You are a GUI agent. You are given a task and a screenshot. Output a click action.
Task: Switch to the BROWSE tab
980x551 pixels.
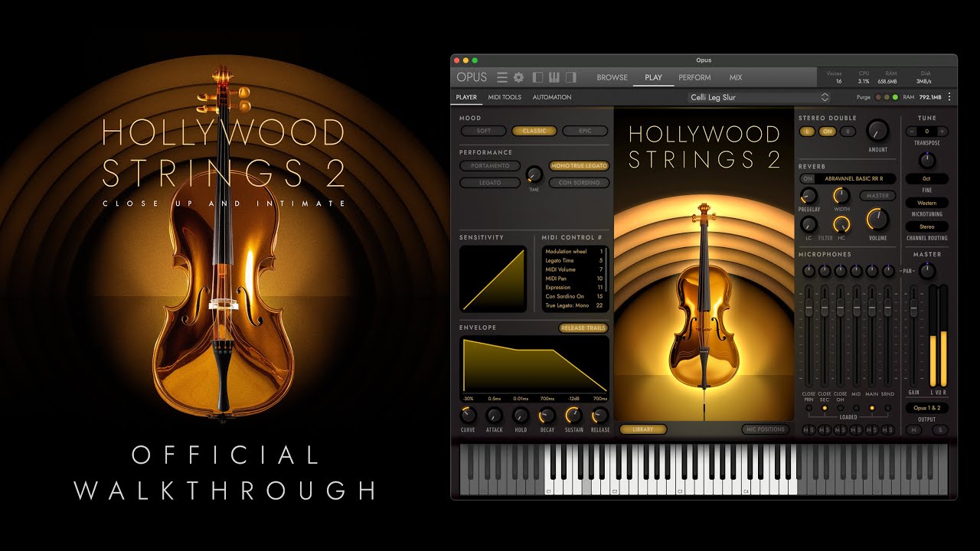coord(612,77)
